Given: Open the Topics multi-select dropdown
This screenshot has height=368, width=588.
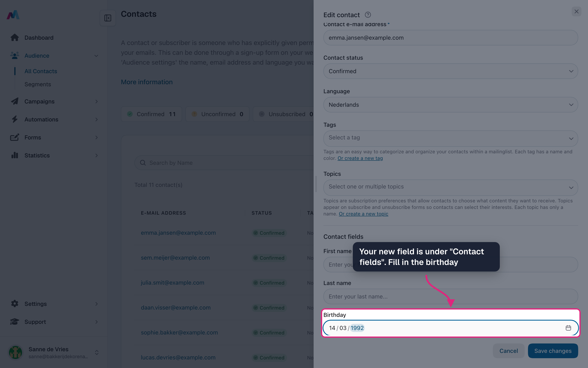Looking at the screenshot, I should tap(450, 187).
